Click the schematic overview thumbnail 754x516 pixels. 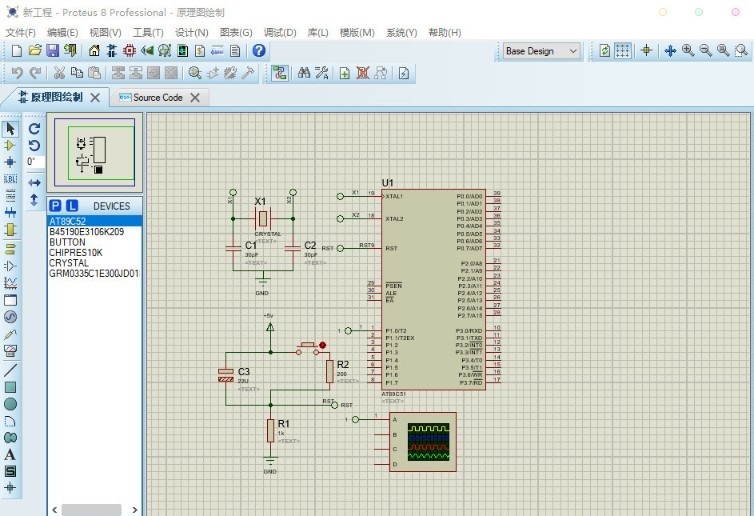tap(94, 151)
